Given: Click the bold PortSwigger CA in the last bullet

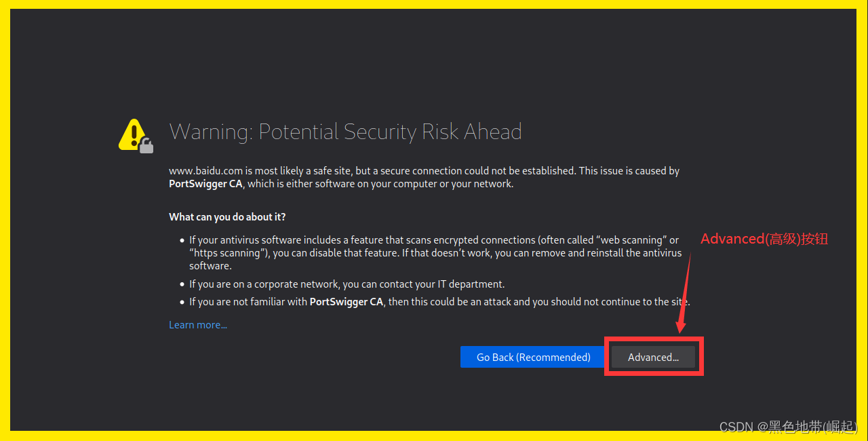Looking at the screenshot, I should pos(346,301).
